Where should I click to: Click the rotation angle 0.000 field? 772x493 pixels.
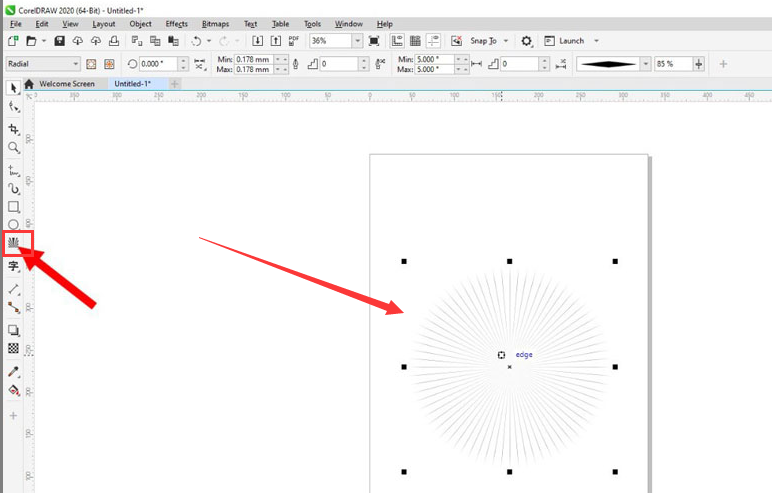158,64
